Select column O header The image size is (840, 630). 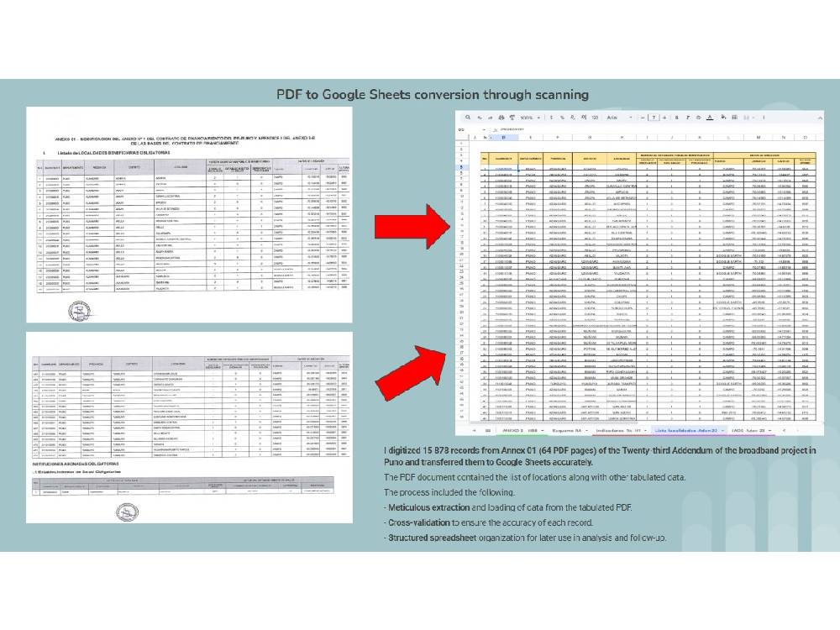(x=806, y=138)
